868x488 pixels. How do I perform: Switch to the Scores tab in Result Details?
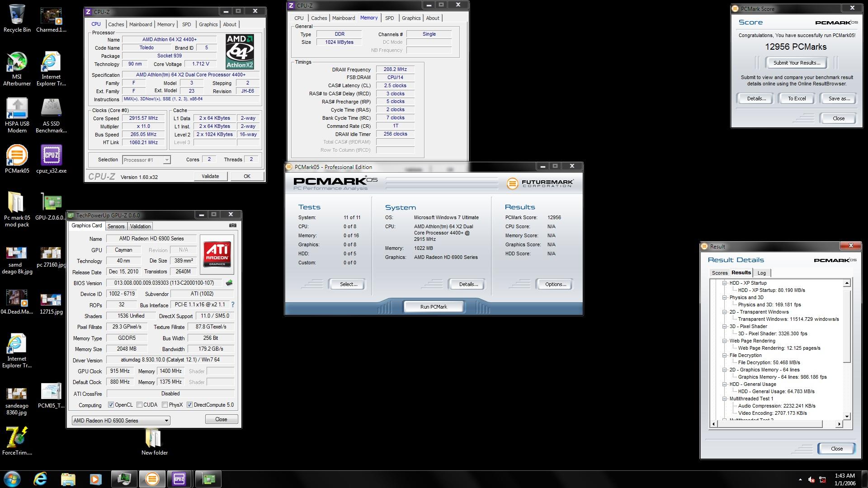pyautogui.click(x=720, y=273)
